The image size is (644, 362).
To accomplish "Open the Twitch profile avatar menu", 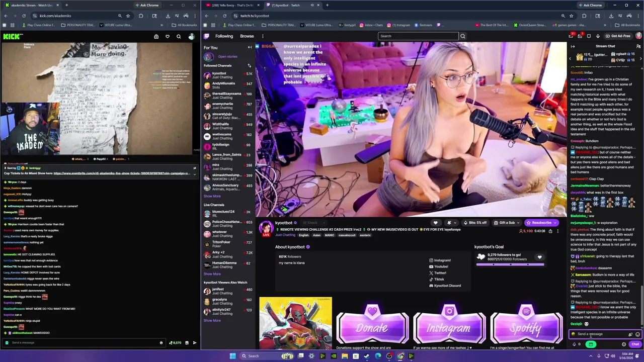I will click(x=638, y=36).
